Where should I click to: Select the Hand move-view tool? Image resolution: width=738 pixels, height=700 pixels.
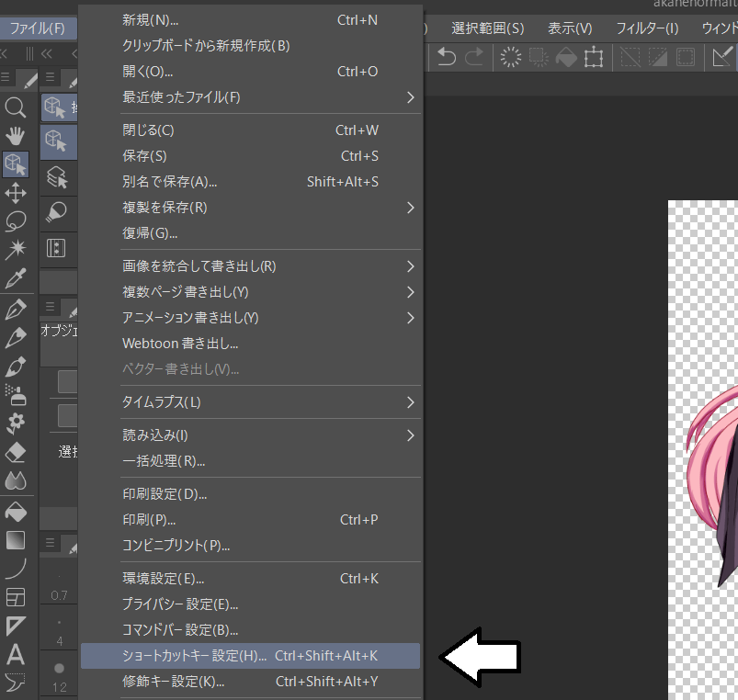(16, 136)
